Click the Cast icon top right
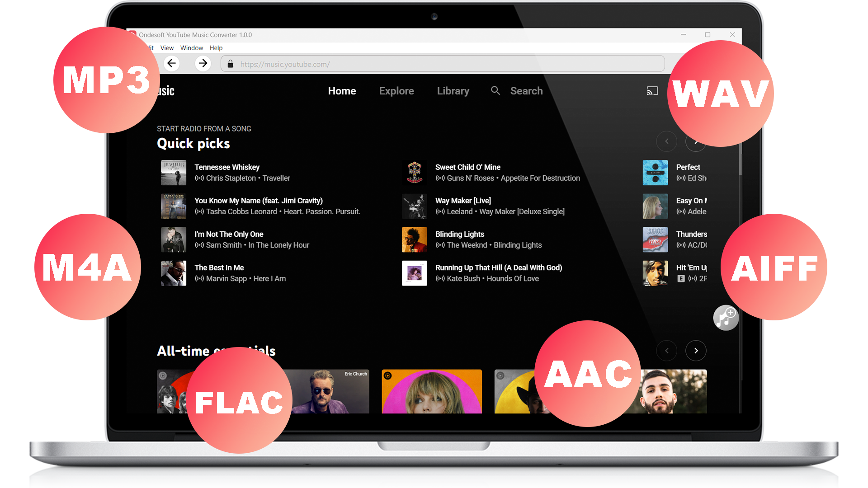The image size is (868, 488). 651,90
